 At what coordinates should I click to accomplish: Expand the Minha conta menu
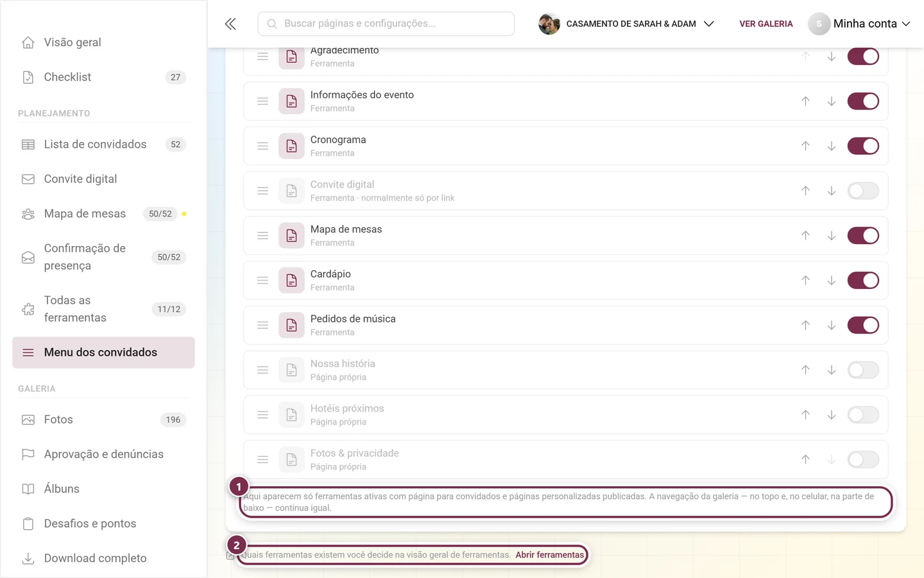click(x=859, y=24)
